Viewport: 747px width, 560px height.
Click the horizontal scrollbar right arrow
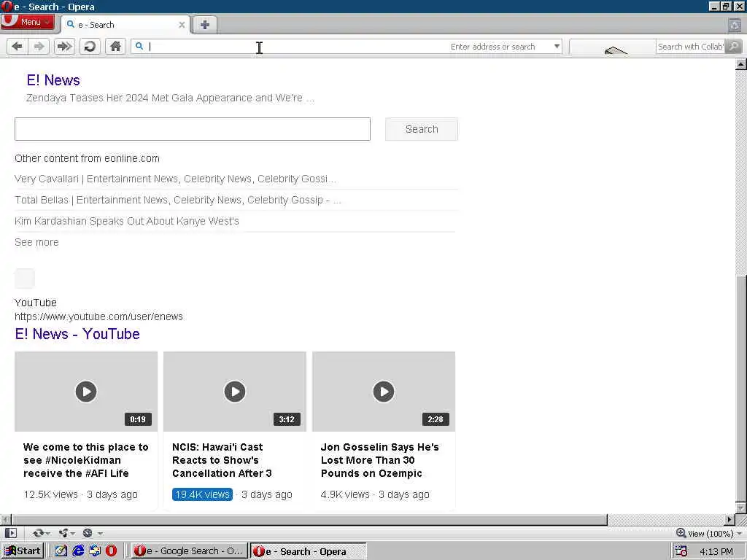729,519
